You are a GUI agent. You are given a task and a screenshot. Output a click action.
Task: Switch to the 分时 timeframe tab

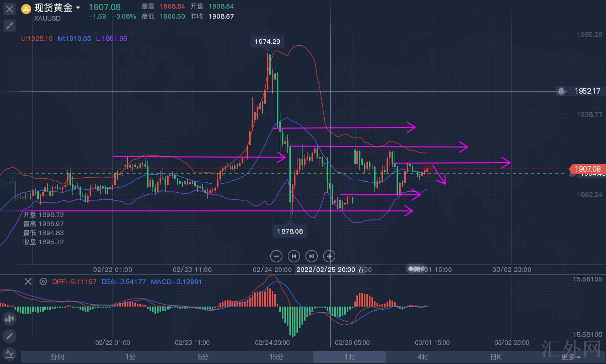(x=57, y=357)
